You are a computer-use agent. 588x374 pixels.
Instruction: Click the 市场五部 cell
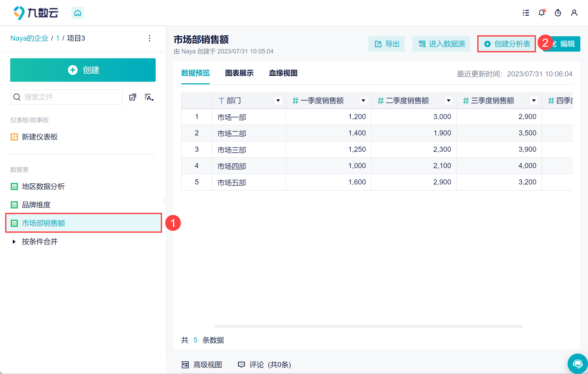(249, 182)
